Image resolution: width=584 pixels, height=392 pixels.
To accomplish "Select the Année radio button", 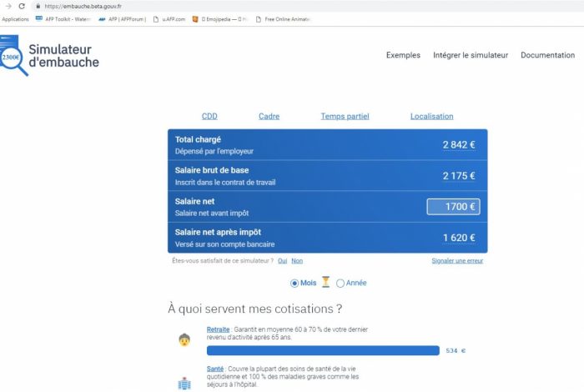I will click(339, 283).
